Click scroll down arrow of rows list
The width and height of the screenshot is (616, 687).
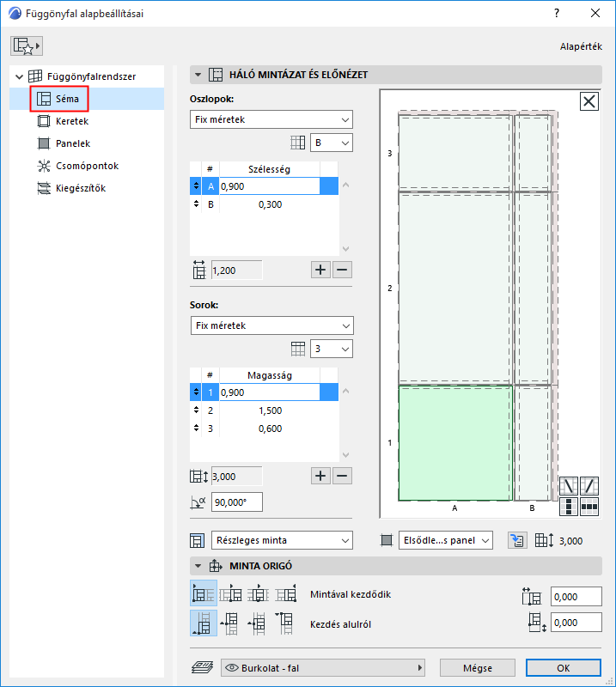[345, 455]
